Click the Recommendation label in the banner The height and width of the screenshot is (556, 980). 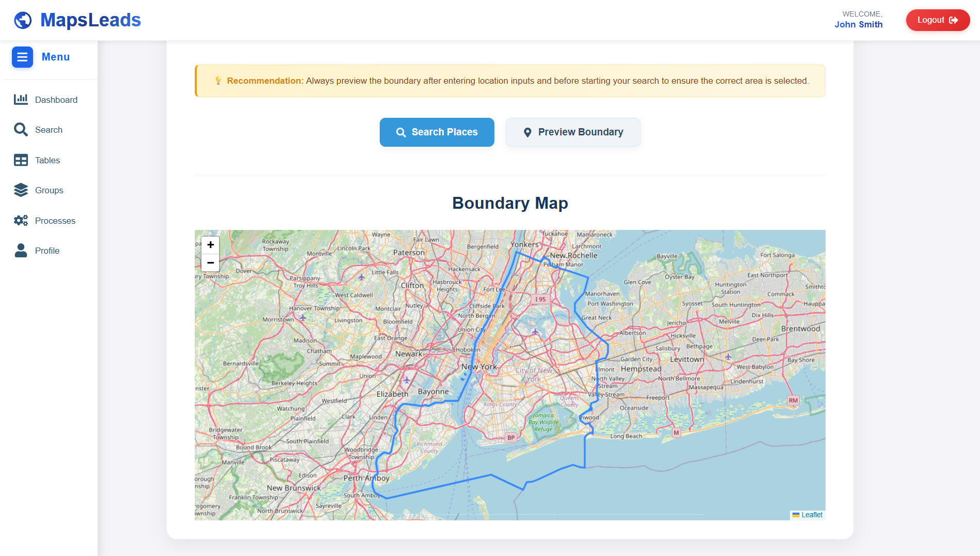[x=265, y=81]
